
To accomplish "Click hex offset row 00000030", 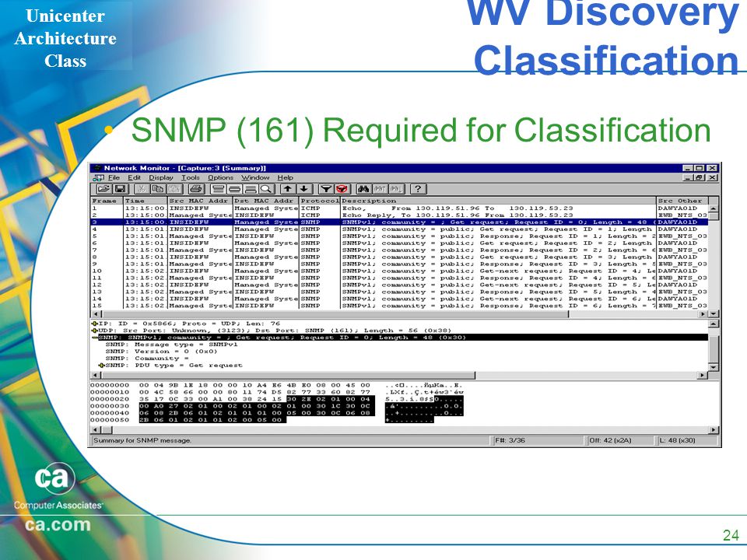I will point(277,406).
